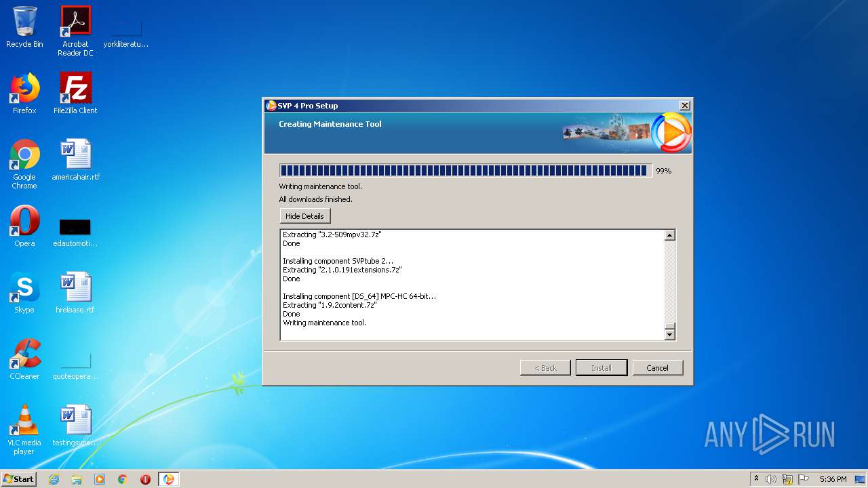
Task: Click the details log scroll down arrow
Action: tap(669, 334)
